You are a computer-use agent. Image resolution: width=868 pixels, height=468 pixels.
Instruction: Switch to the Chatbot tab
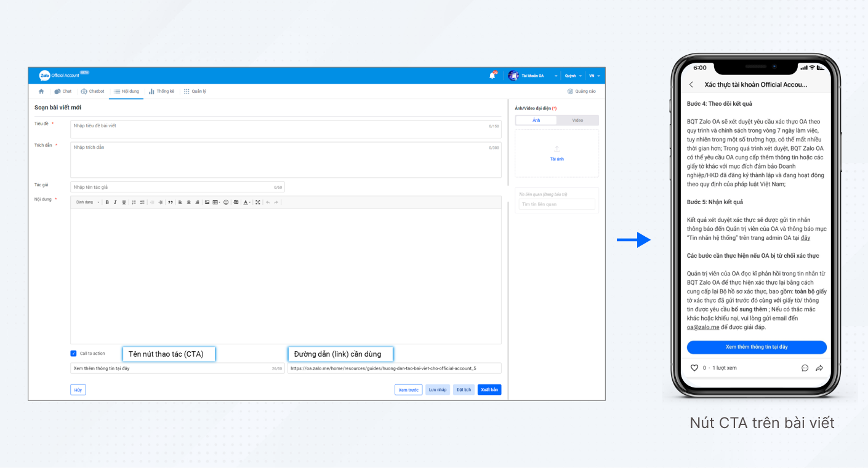pyautogui.click(x=92, y=92)
